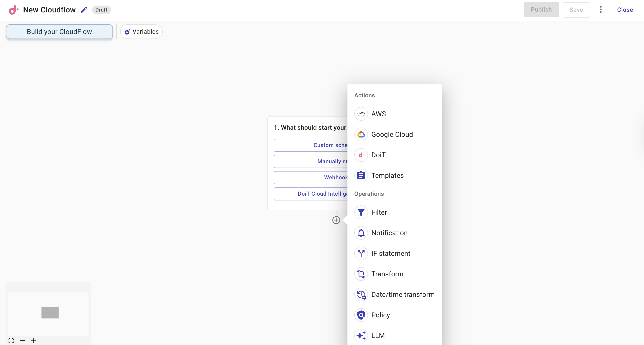
Task: Click the fit-to-view canvas icon
Action: (11, 341)
